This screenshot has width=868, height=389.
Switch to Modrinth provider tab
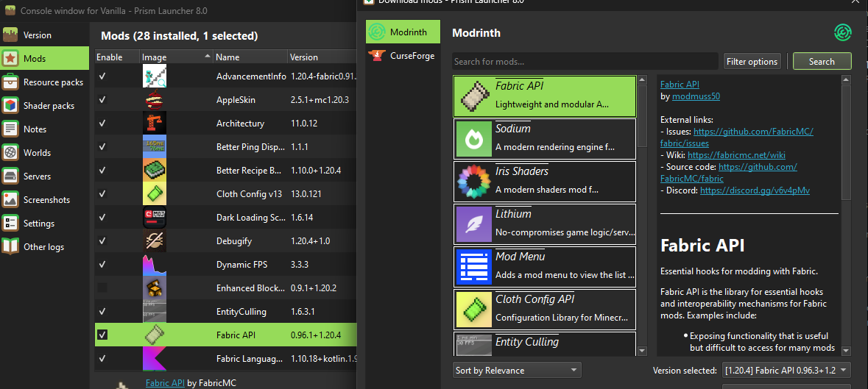coord(403,32)
